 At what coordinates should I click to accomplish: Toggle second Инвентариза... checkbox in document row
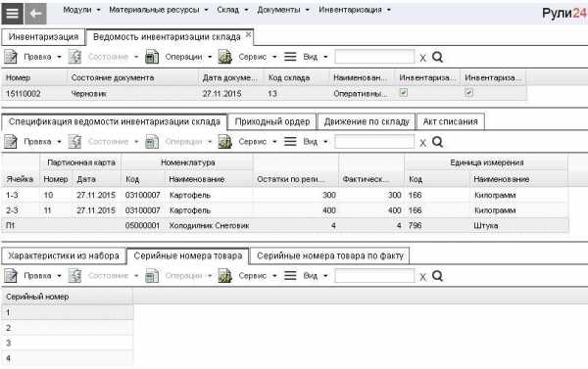pos(468,92)
